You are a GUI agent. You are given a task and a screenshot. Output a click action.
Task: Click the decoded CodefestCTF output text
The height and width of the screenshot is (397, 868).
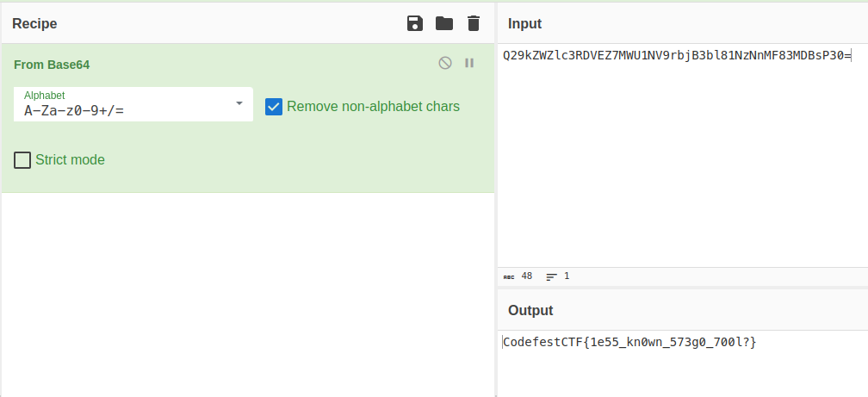pos(629,343)
